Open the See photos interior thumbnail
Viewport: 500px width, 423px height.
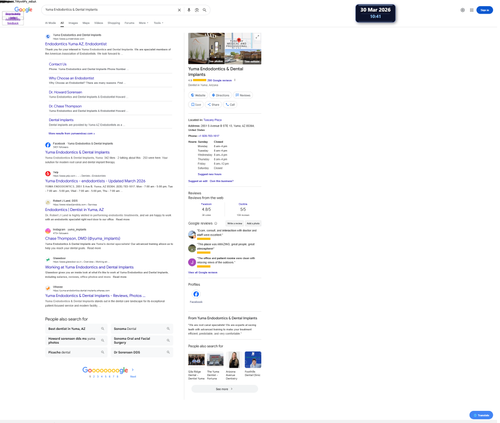click(x=206, y=48)
